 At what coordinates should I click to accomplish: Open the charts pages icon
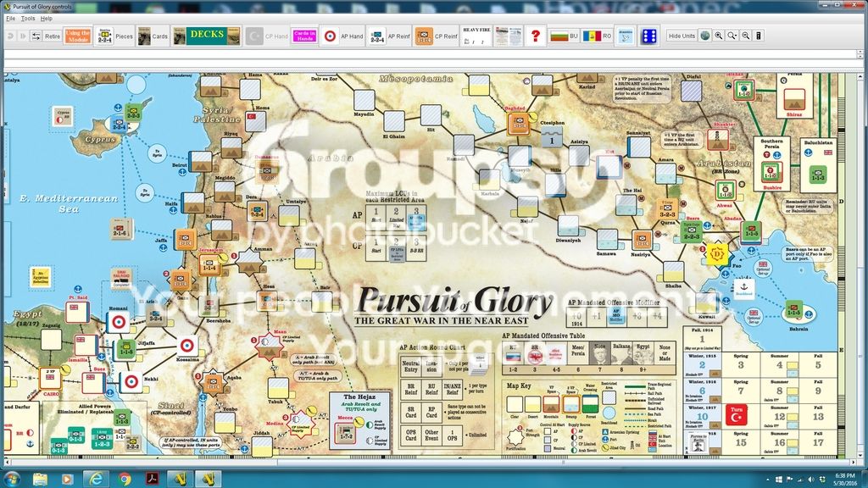pyautogui.click(x=508, y=36)
